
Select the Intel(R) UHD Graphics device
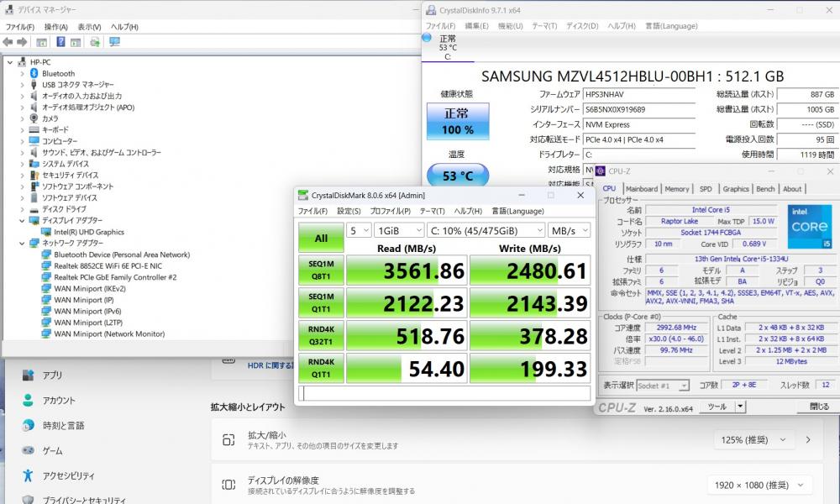[x=88, y=232]
